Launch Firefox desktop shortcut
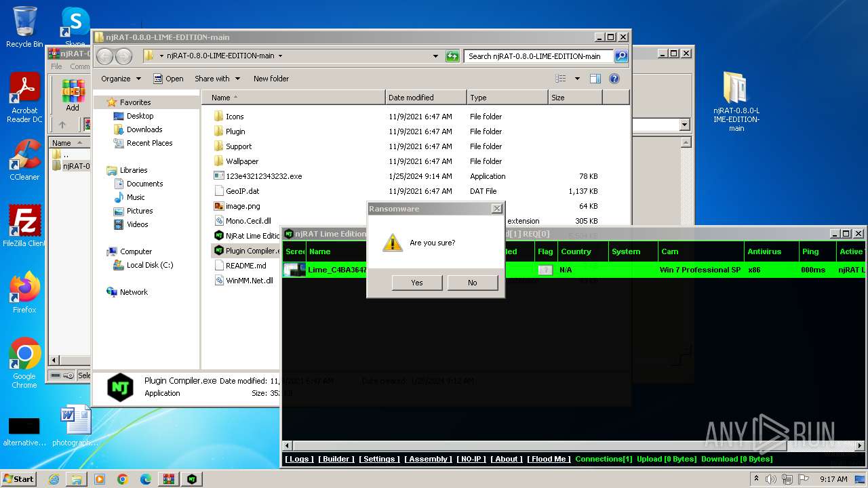Screen dimensions: 868x488 (x=24, y=291)
